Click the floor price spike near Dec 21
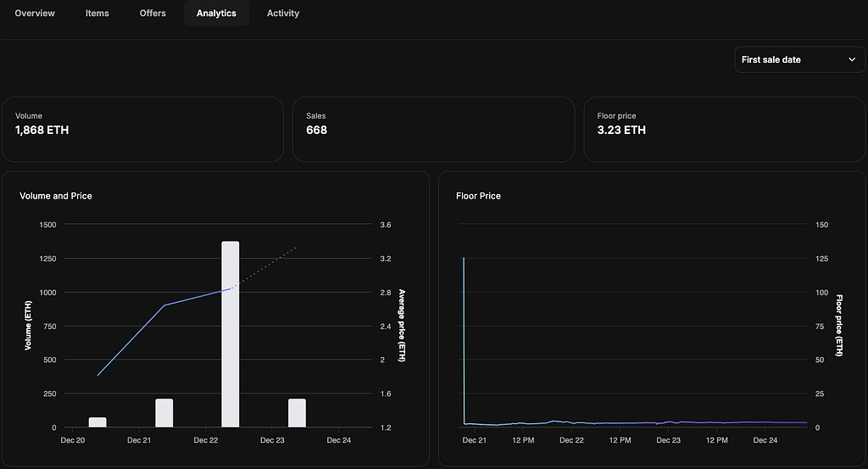868x469 pixels. coord(464,339)
